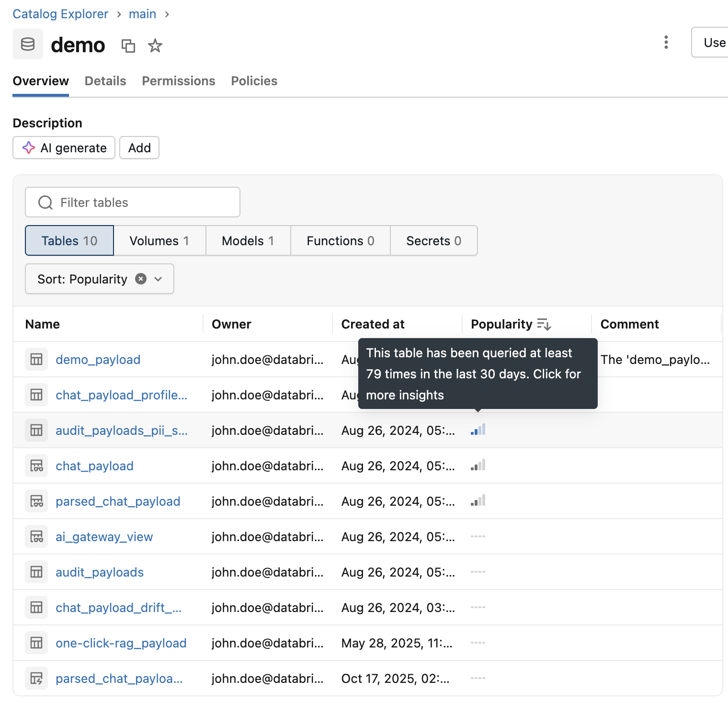
Task: Click the Owner column header
Action: pos(231,324)
